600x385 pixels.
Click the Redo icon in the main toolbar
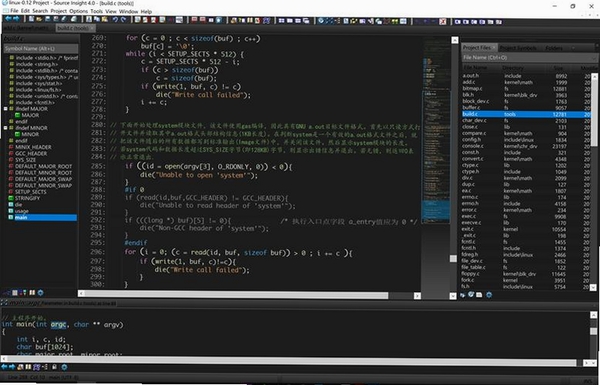(123, 20)
